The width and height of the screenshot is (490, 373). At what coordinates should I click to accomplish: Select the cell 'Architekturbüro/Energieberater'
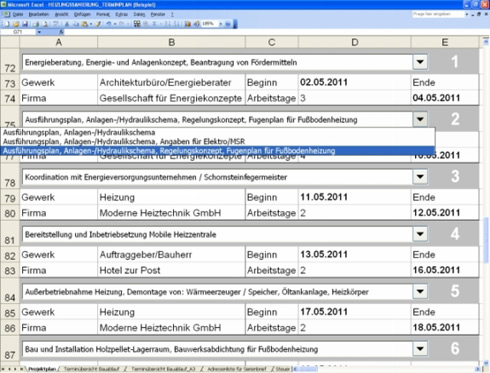pyautogui.click(x=171, y=82)
